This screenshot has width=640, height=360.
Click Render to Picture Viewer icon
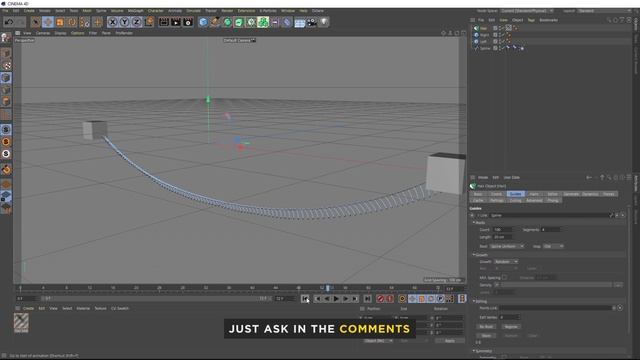[176, 22]
